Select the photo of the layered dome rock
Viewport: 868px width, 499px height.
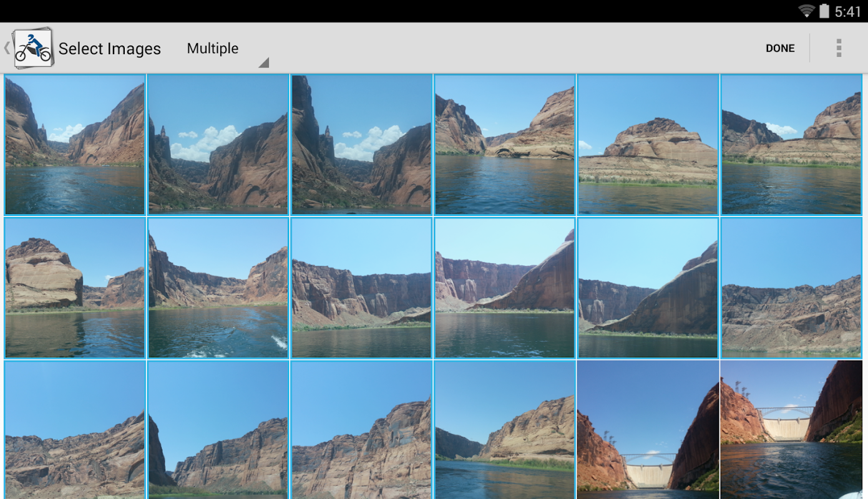point(648,145)
